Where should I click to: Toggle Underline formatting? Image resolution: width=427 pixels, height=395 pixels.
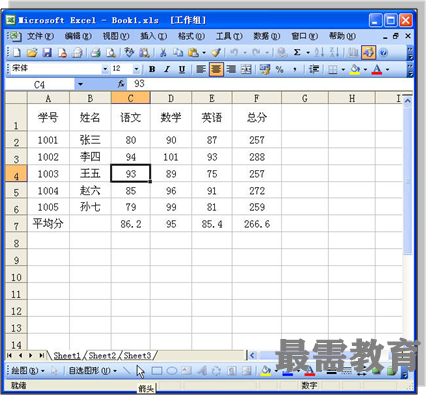[x=182, y=69]
